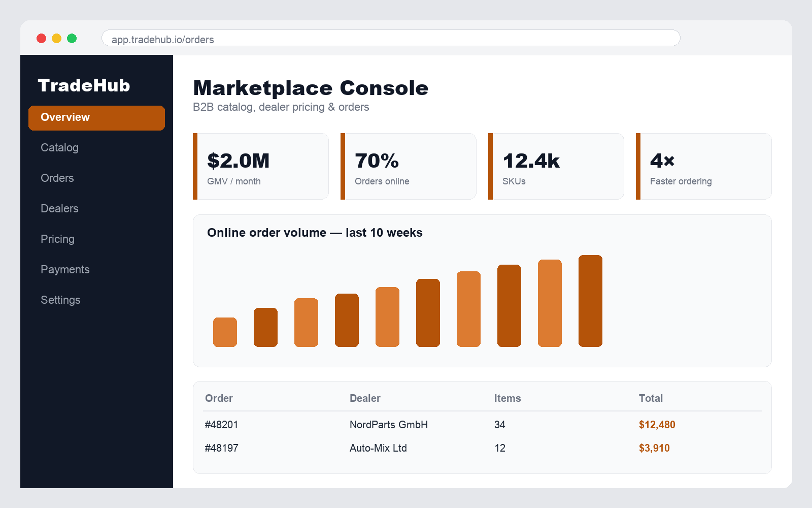Viewport: 812px width, 508px height.
Task: Click the third week bar in chart
Action: point(307,323)
